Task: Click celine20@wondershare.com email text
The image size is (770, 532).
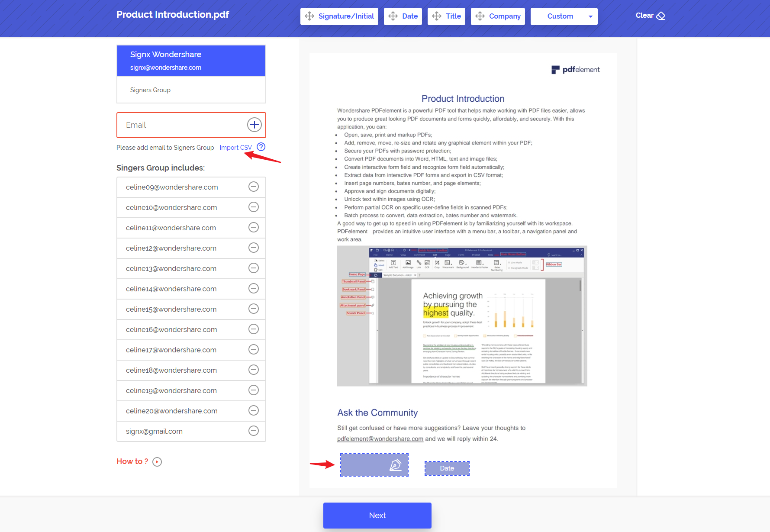Action: (172, 411)
